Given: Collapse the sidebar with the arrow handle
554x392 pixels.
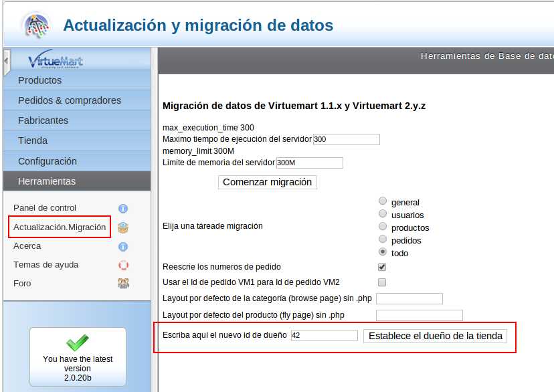Looking at the screenshot, I should (6, 62).
